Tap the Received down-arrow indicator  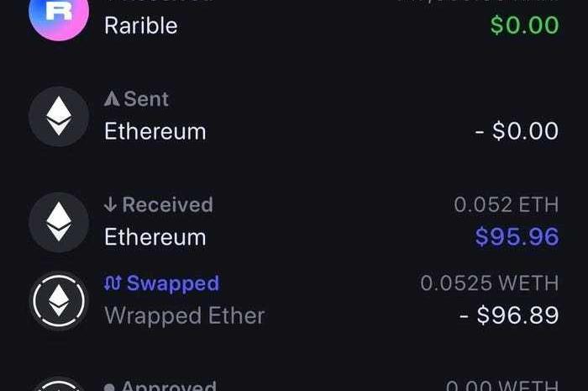(x=111, y=205)
